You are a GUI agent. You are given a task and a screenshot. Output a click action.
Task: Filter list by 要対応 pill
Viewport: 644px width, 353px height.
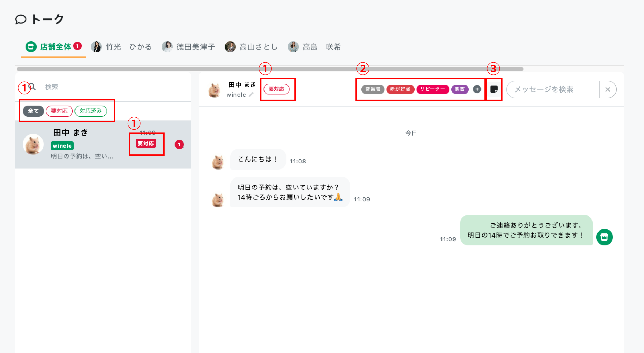tap(59, 111)
